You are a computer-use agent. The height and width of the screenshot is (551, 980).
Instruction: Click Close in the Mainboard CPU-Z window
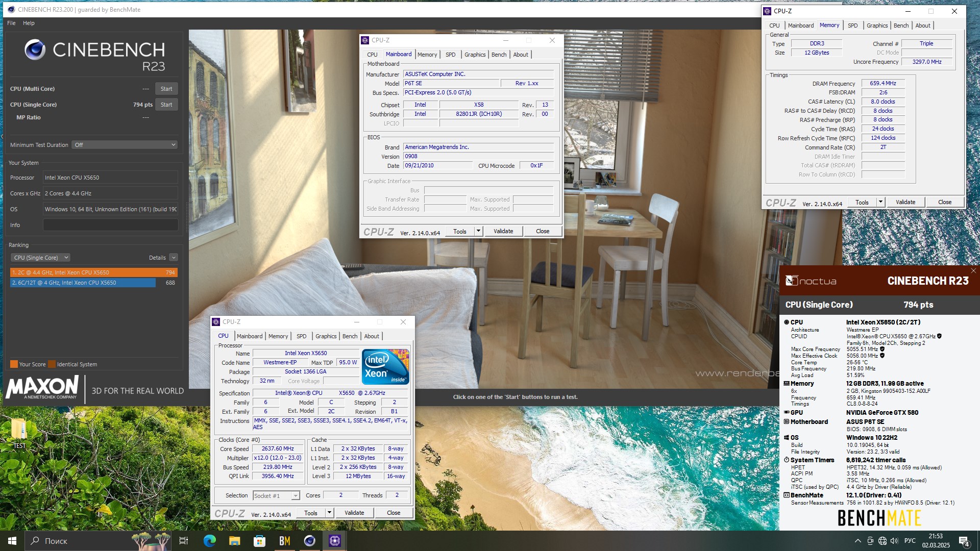pos(543,232)
